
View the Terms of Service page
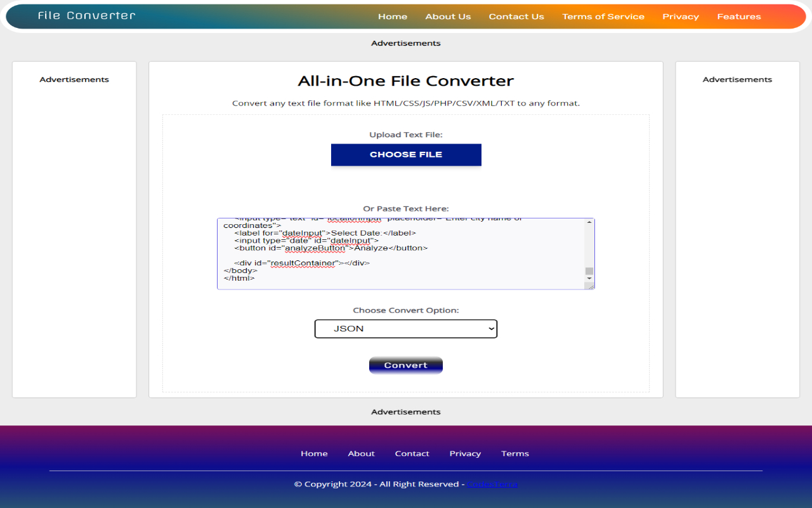(603, 17)
